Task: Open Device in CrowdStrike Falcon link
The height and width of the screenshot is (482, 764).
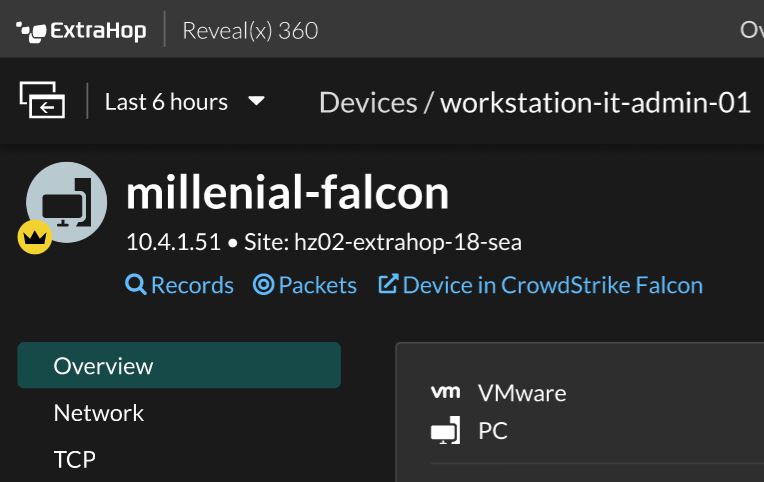Action: point(553,285)
